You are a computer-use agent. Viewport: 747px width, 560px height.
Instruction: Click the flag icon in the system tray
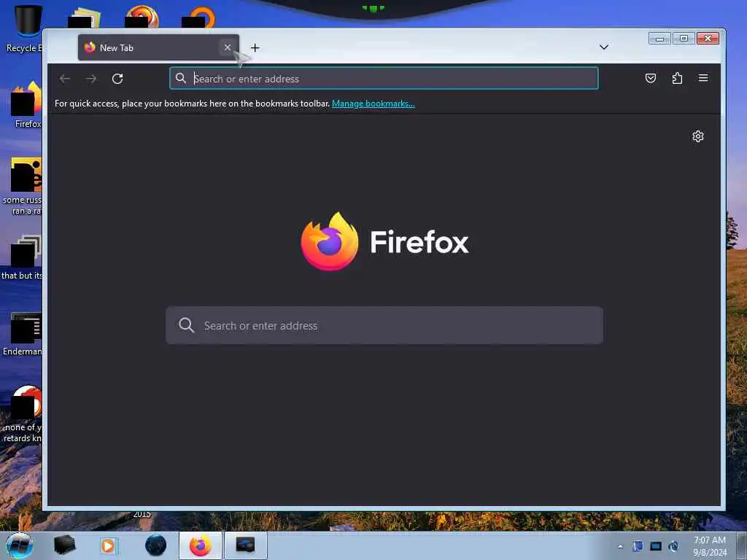[x=638, y=545]
